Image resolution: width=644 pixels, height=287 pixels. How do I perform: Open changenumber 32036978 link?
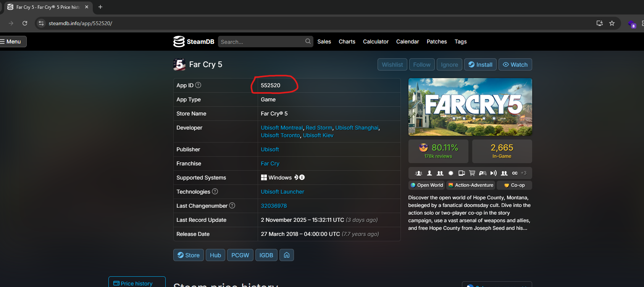(x=274, y=206)
